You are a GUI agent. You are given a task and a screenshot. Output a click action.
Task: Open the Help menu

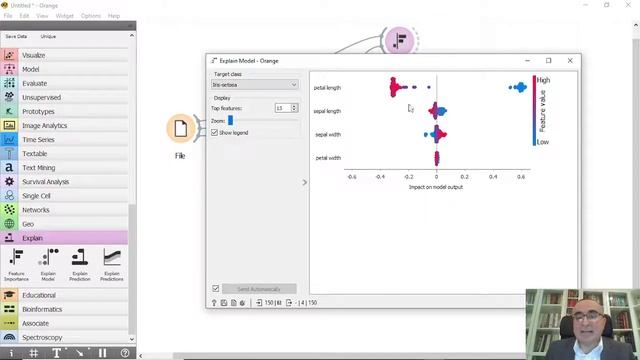click(x=114, y=16)
